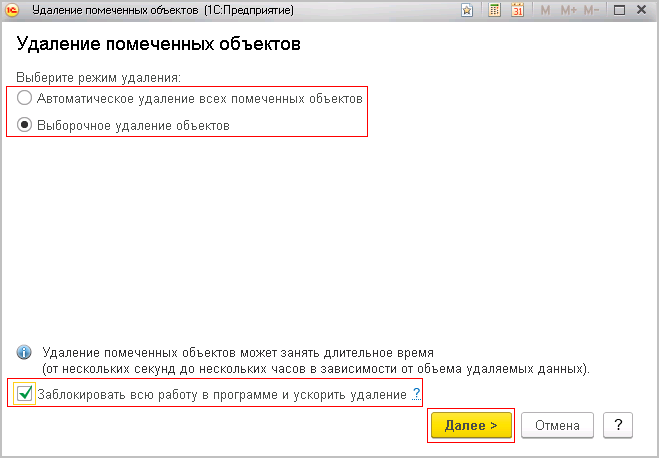Select automatic deletion of all marked objects
This screenshot has width=659, height=458.
click(x=24, y=98)
